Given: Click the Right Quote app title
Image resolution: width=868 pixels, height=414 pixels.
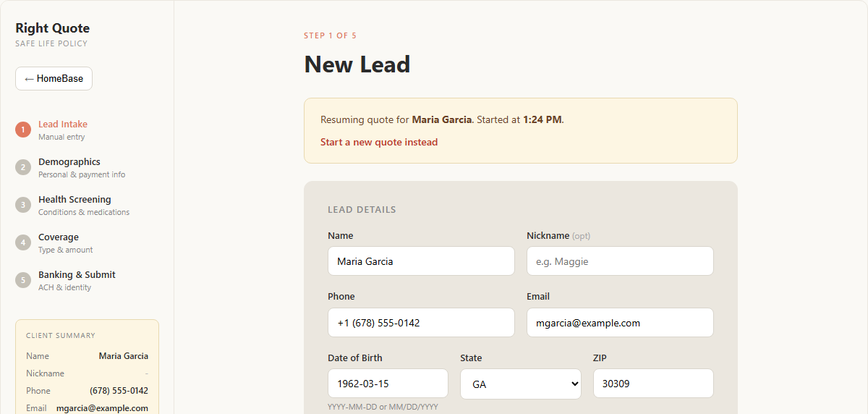Looking at the screenshot, I should [x=53, y=28].
